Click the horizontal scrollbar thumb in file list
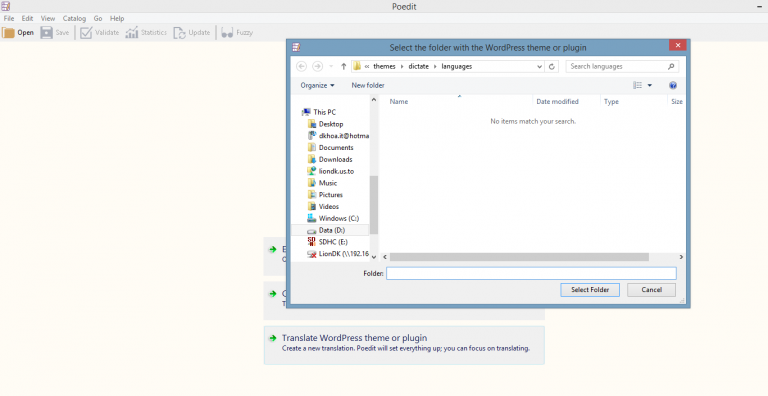Screen dimensions: 768x396 (x=519, y=257)
